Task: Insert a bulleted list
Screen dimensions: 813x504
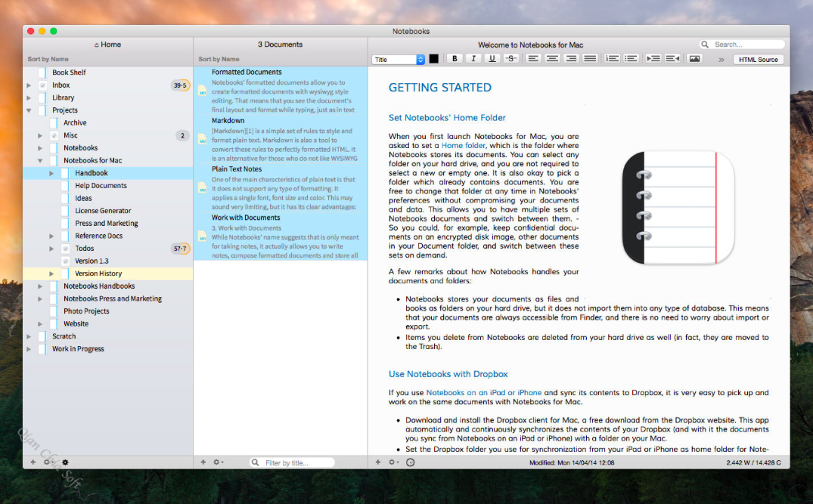Action: 631,59
